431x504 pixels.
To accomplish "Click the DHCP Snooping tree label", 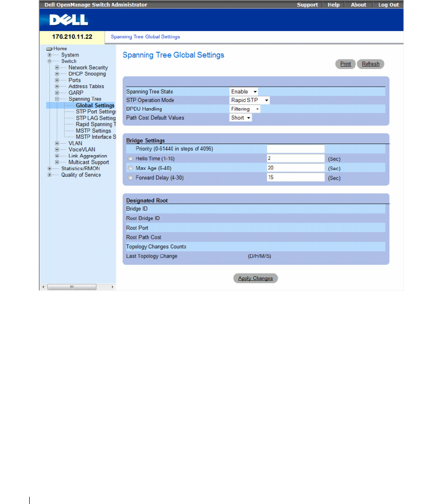I will pos(87,74).
